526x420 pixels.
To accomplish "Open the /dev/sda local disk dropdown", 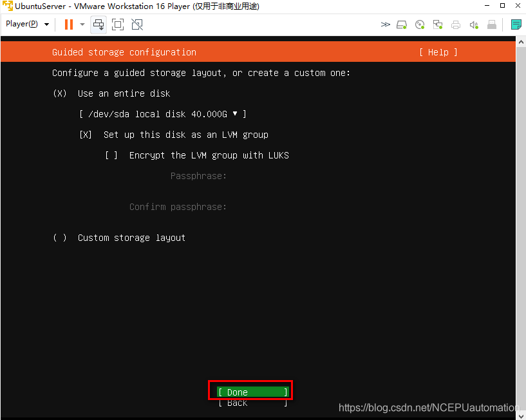I will (x=163, y=114).
